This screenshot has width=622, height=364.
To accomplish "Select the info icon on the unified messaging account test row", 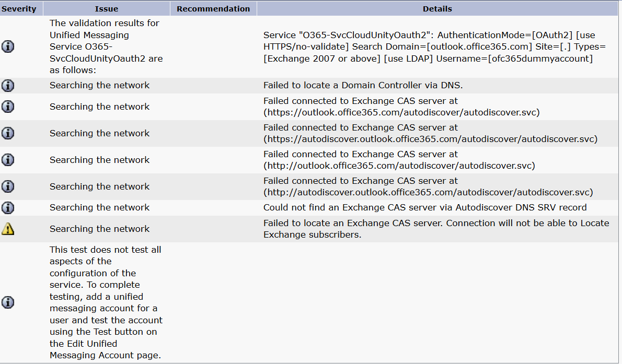I will (x=8, y=302).
